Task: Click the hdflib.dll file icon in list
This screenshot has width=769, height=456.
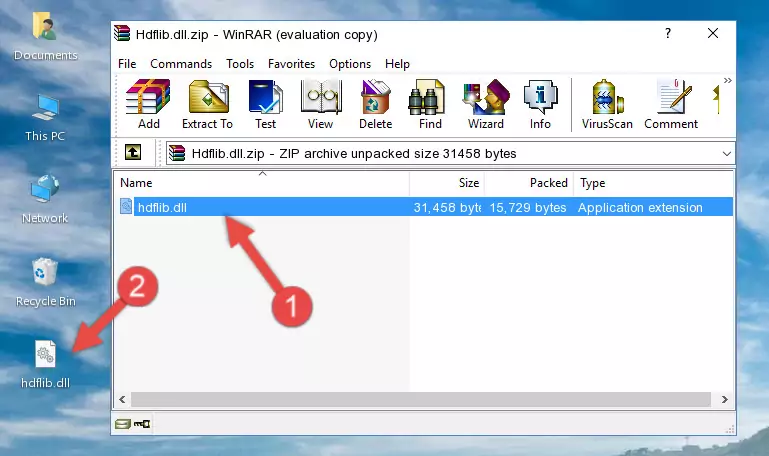Action: coord(126,206)
